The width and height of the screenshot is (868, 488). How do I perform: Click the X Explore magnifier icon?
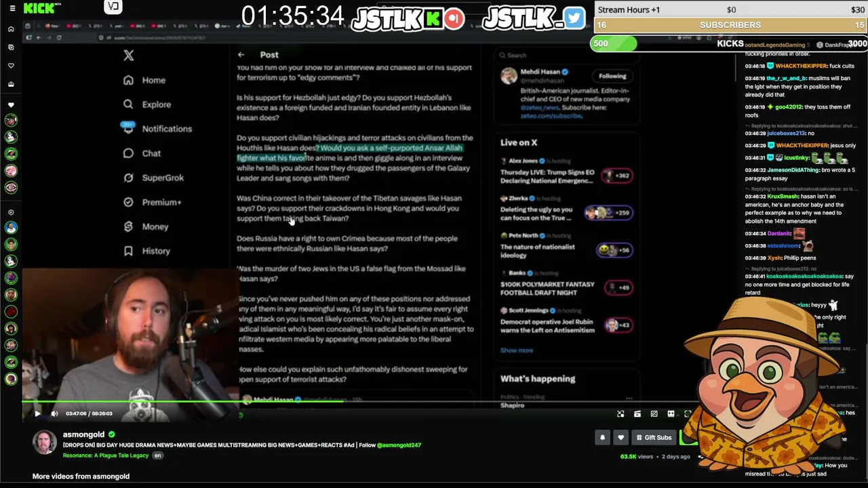point(128,104)
